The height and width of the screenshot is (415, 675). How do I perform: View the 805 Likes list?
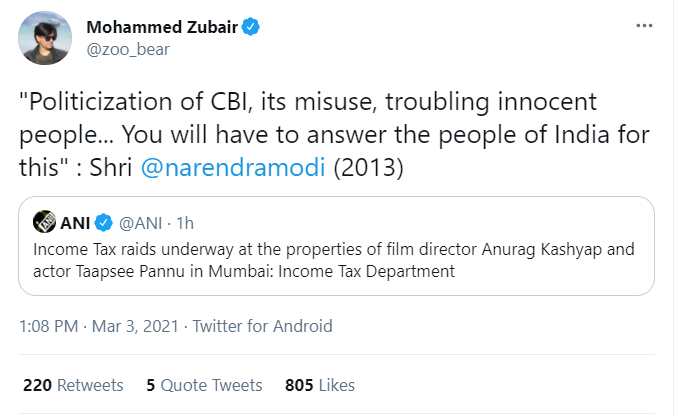coord(319,384)
